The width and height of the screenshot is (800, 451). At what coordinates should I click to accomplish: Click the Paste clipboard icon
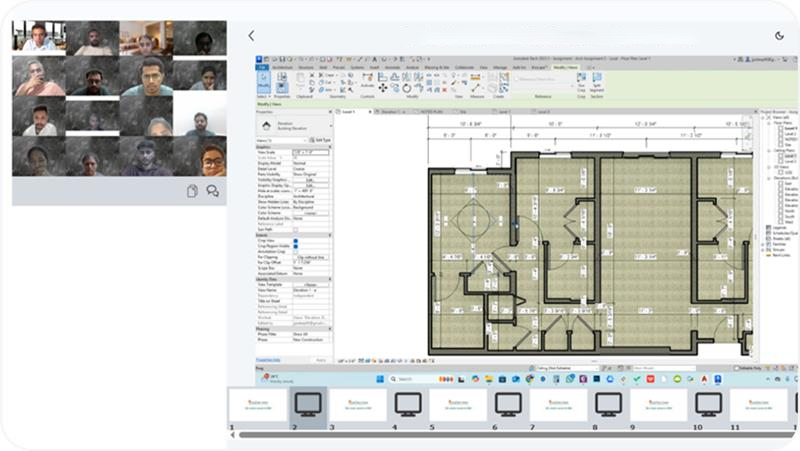(x=301, y=80)
